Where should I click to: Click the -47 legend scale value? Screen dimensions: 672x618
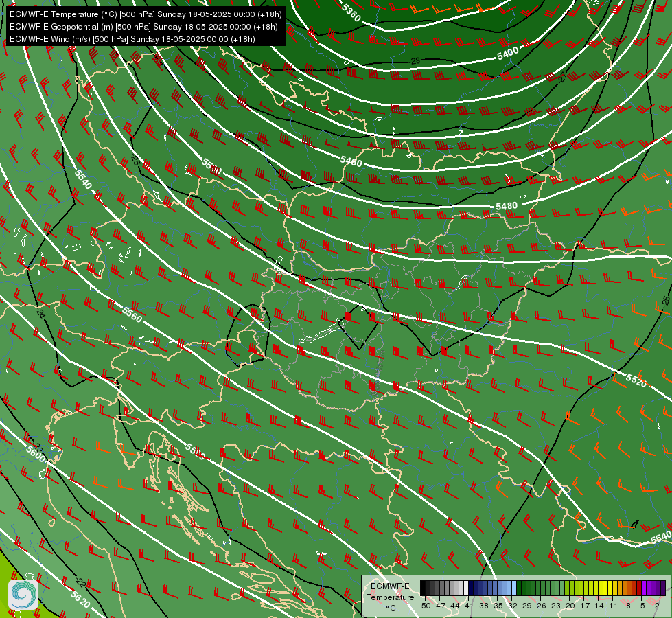439,606
